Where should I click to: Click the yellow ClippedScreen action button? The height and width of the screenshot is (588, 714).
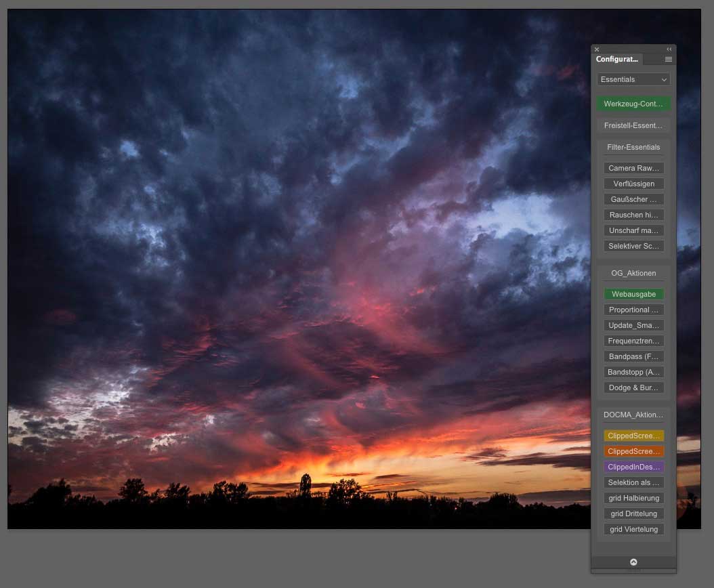[x=633, y=436]
